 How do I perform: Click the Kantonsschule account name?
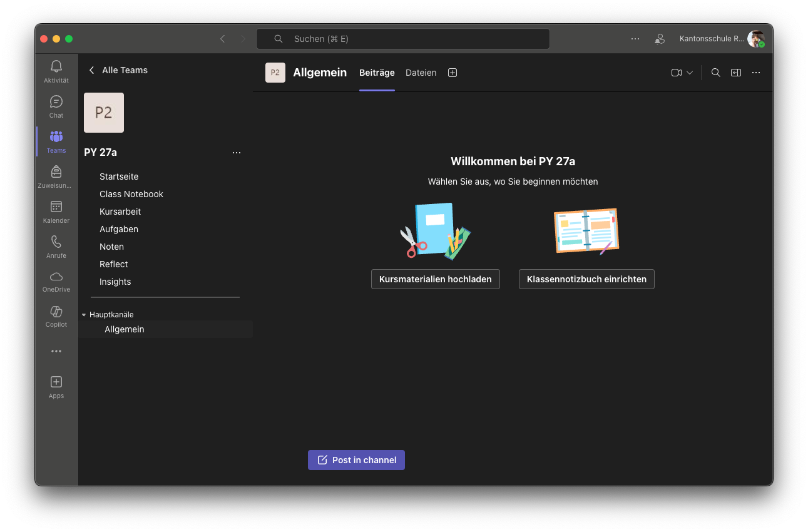coord(712,39)
